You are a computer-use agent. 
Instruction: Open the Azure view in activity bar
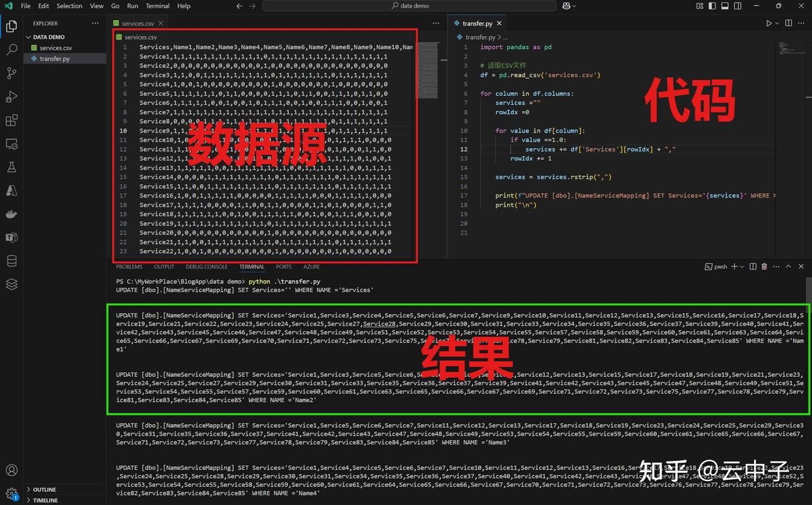coord(11,191)
